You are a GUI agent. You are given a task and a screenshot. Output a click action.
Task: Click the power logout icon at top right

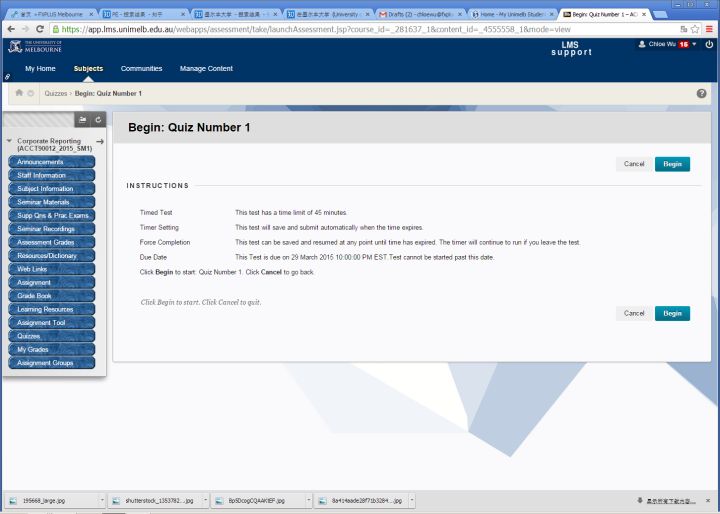coord(709,45)
